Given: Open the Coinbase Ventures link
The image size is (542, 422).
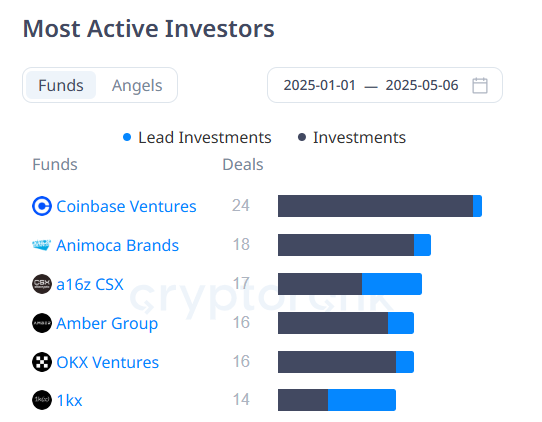Looking at the screenshot, I should [126, 206].
